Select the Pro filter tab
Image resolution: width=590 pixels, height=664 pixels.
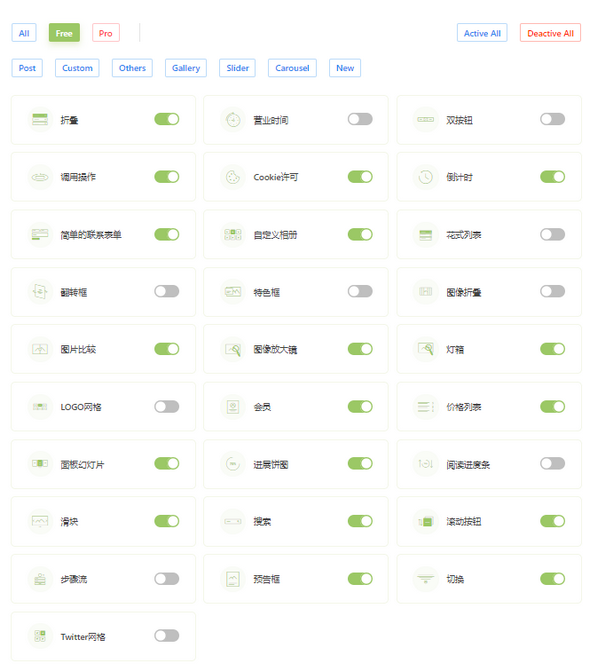(106, 33)
